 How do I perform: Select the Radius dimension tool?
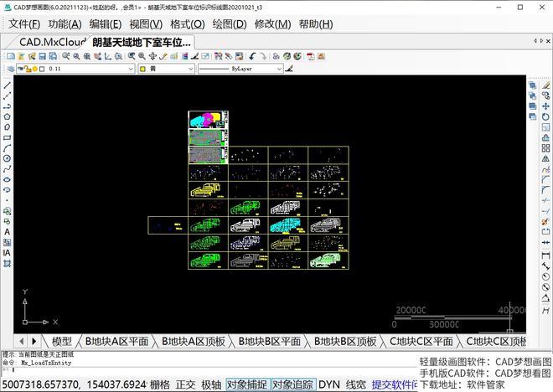pos(545,276)
